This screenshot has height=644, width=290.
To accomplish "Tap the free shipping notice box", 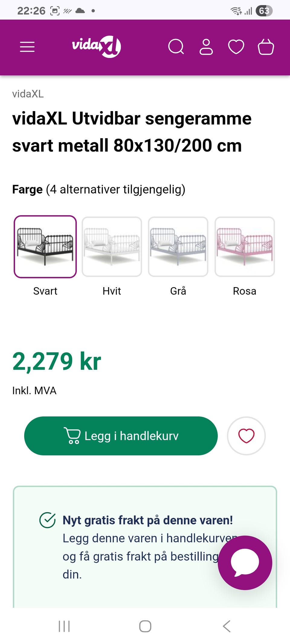I will click(x=145, y=547).
